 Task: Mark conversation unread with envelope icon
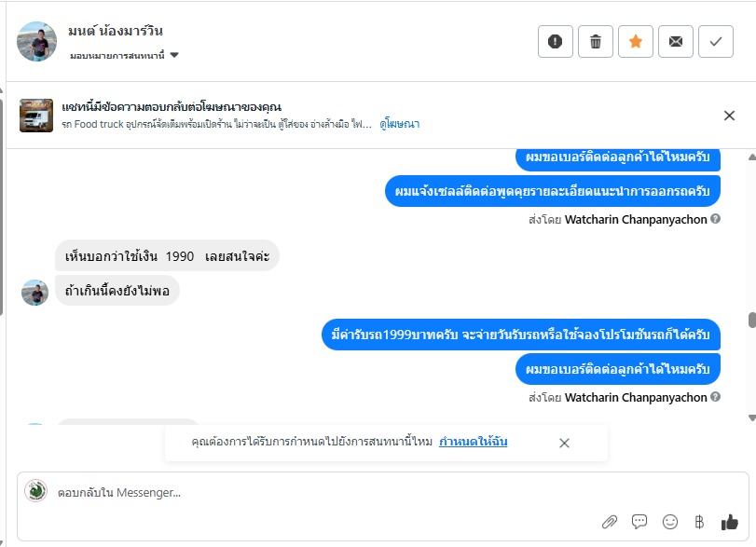point(676,41)
